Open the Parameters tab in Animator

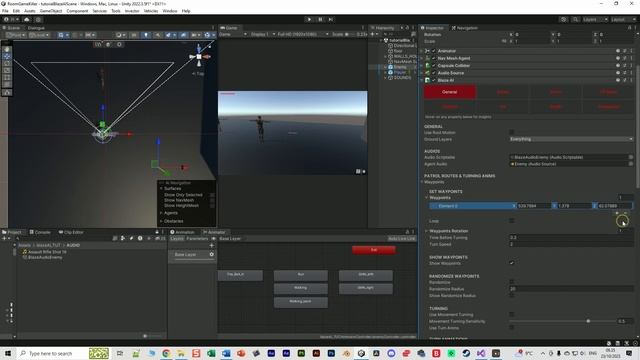pos(197,239)
